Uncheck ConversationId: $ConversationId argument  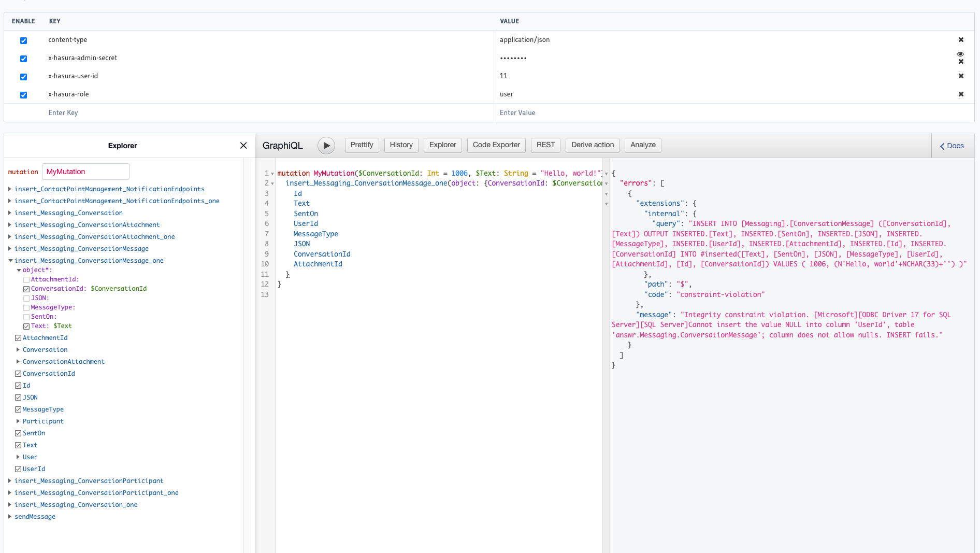26,289
